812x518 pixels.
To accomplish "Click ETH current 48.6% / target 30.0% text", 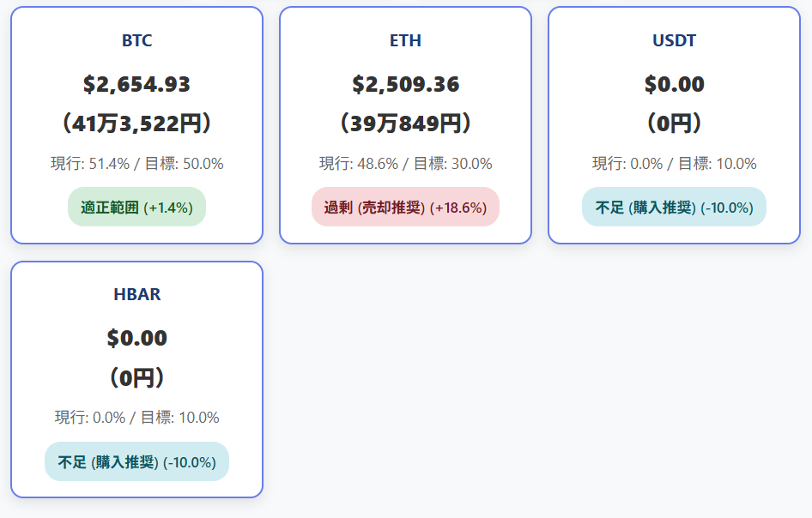I will 405,164.
